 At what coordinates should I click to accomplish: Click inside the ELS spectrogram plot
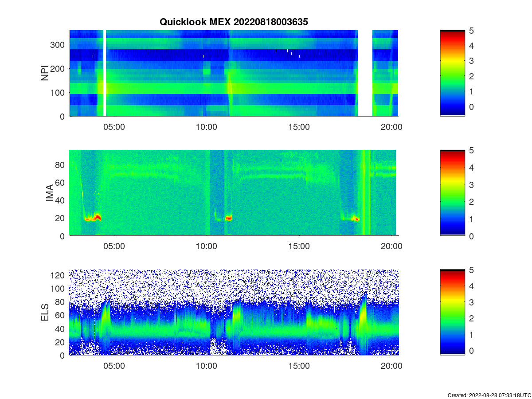(234, 312)
